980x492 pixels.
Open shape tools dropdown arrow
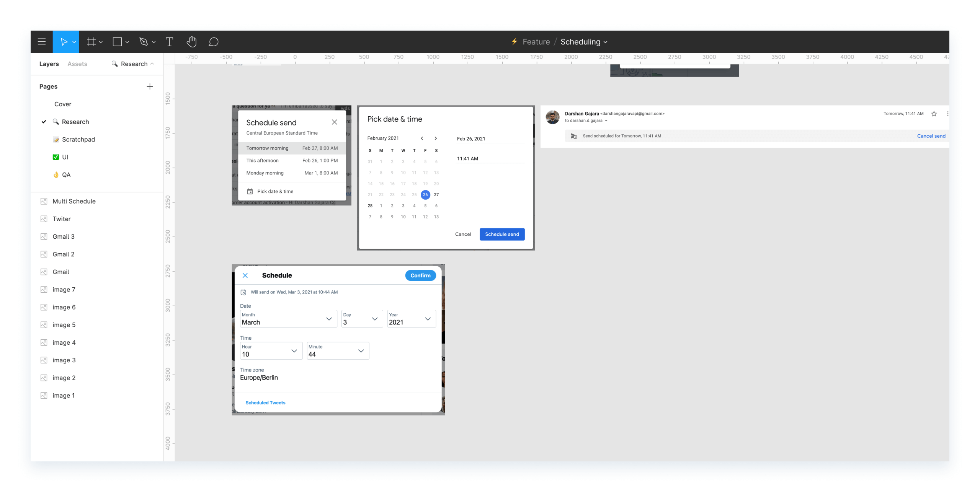click(127, 42)
